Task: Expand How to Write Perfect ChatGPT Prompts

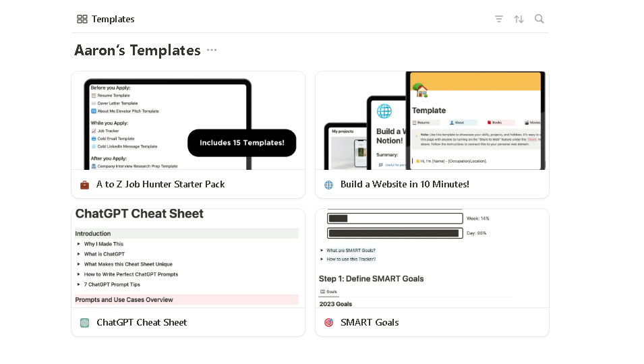Action: tap(78, 274)
